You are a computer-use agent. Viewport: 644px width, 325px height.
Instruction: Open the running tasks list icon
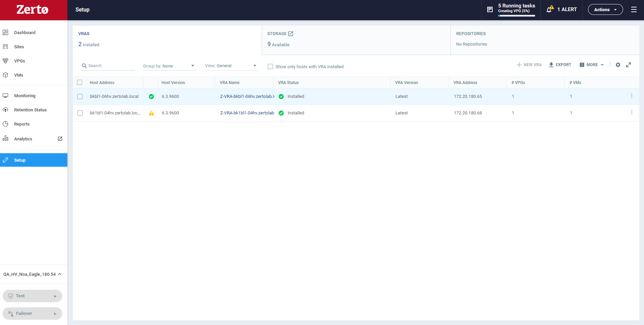click(x=490, y=9)
